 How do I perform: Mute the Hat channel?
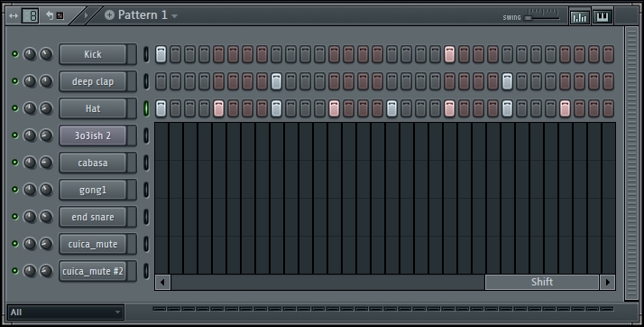15,108
